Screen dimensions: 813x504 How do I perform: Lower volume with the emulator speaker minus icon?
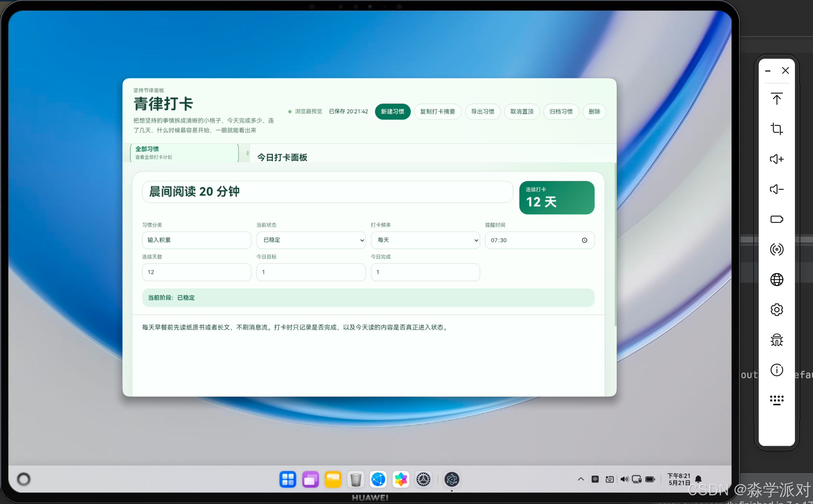pyautogui.click(x=776, y=189)
